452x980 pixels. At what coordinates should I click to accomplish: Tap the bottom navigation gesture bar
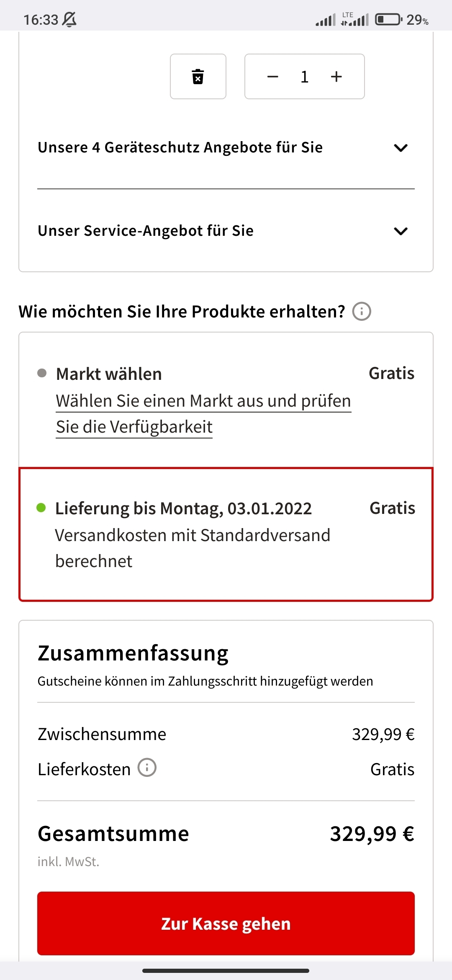pyautogui.click(x=226, y=970)
